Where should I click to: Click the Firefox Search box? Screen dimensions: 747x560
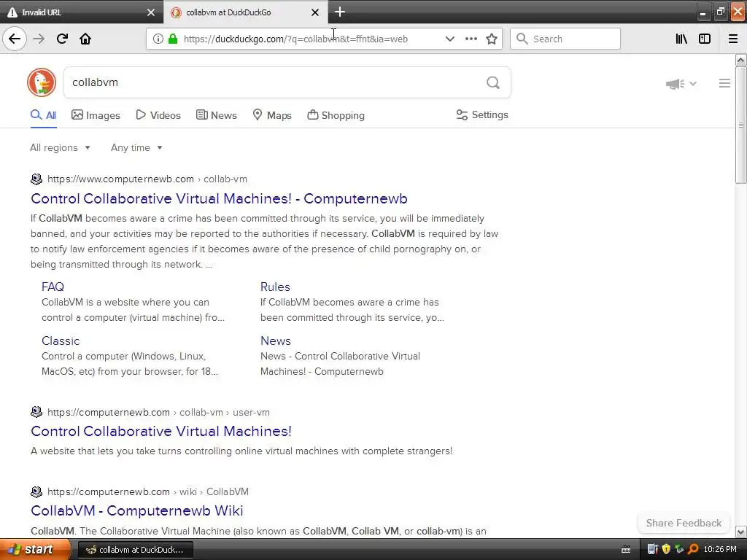pyautogui.click(x=565, y=39)
